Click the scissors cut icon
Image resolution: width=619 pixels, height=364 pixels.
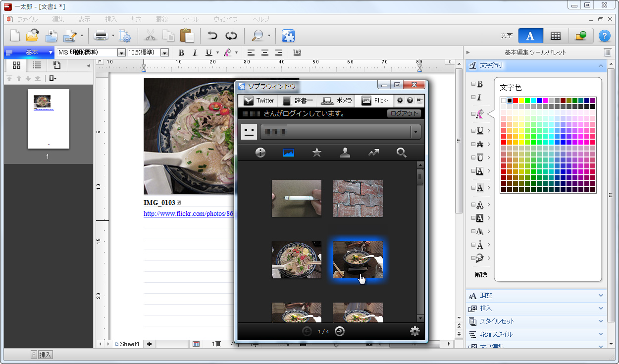[151, 36]
